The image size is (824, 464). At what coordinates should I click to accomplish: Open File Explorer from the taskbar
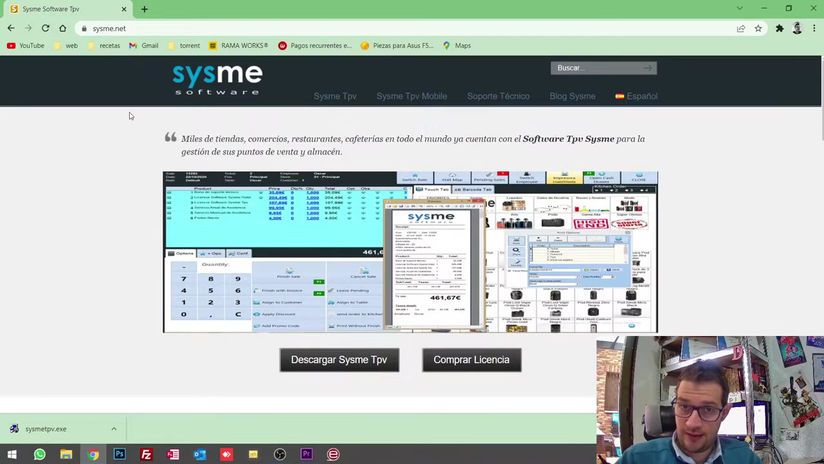[66, 454]
